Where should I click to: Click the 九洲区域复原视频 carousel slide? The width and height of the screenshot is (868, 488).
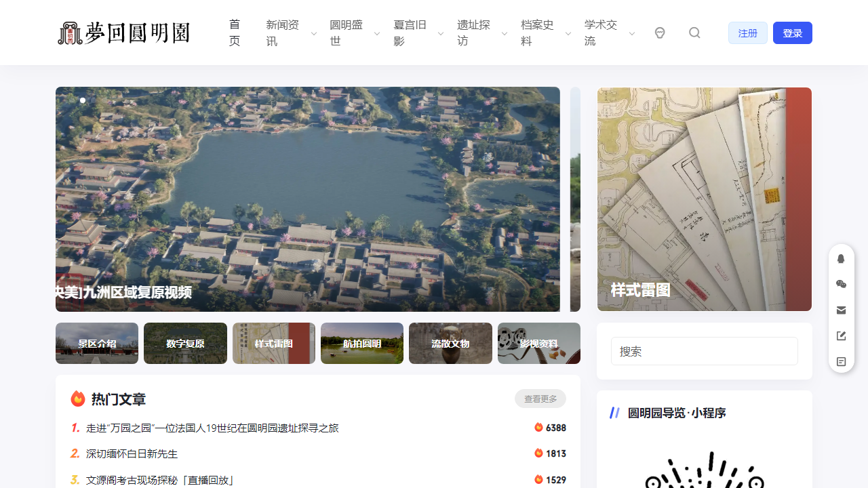[x=308, y=199]
